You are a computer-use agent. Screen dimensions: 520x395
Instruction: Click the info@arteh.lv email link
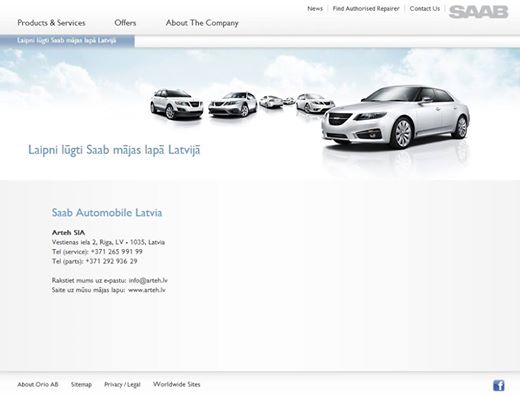click(x=148, y=280)
